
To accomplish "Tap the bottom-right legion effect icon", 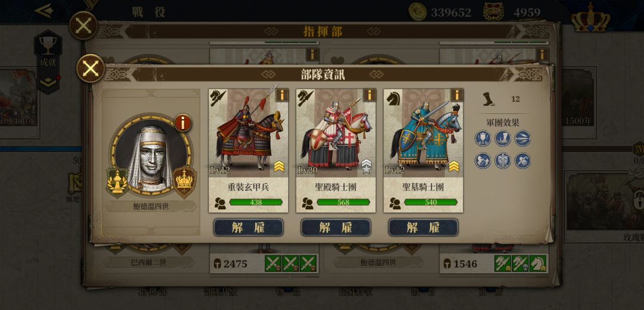I will pyautogui.click(x=522, y=160).
